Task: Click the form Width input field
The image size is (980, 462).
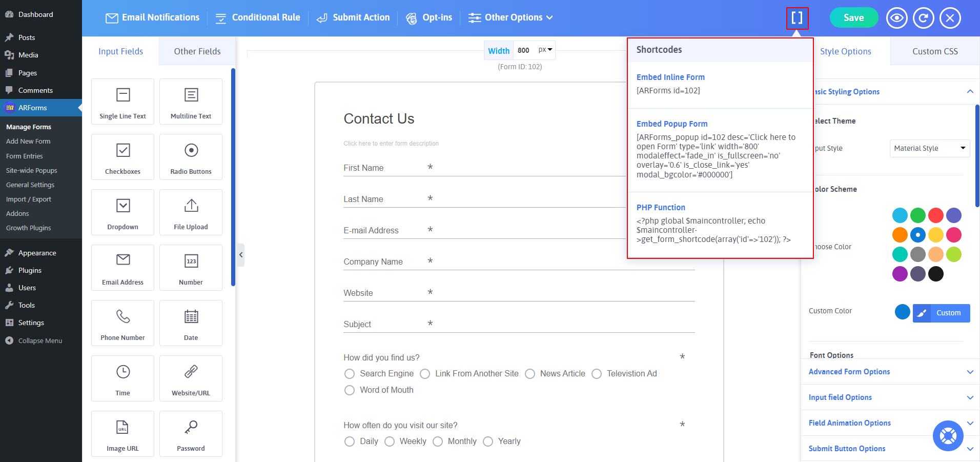Action: 524,50
